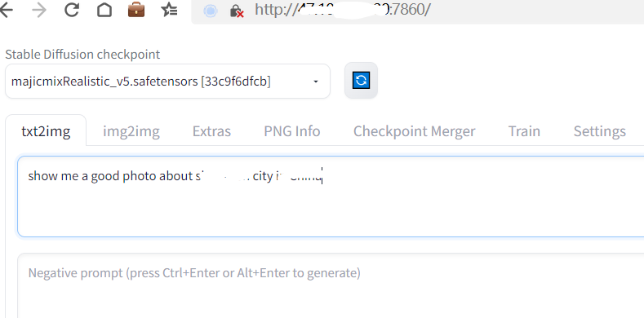Reload the page with refresh icon

(x=72, y=10)
